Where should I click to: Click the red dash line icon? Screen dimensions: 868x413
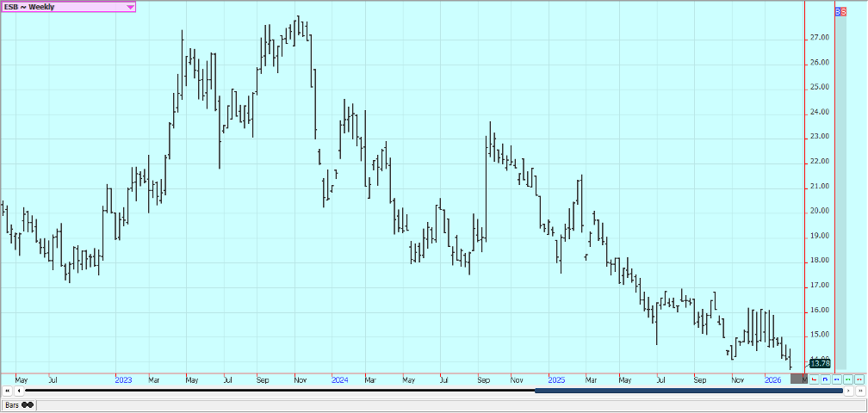tap(859, 379)
